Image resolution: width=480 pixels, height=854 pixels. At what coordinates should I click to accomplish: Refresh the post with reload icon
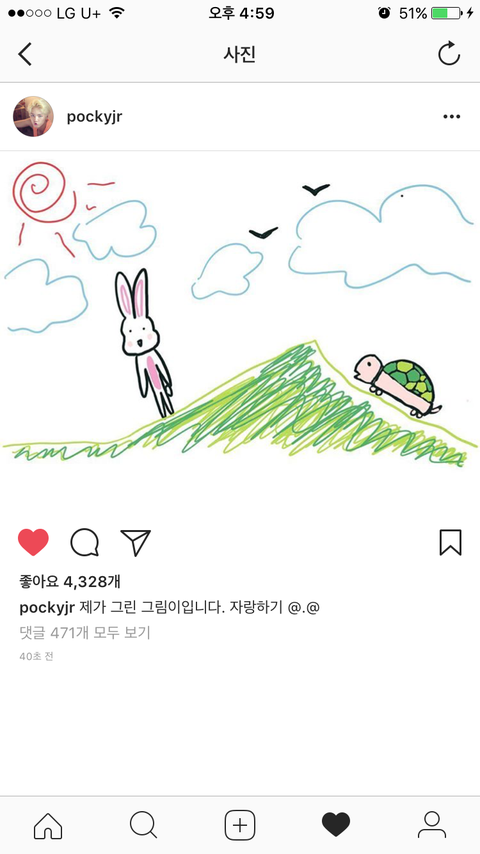click(x=449, y=54)
